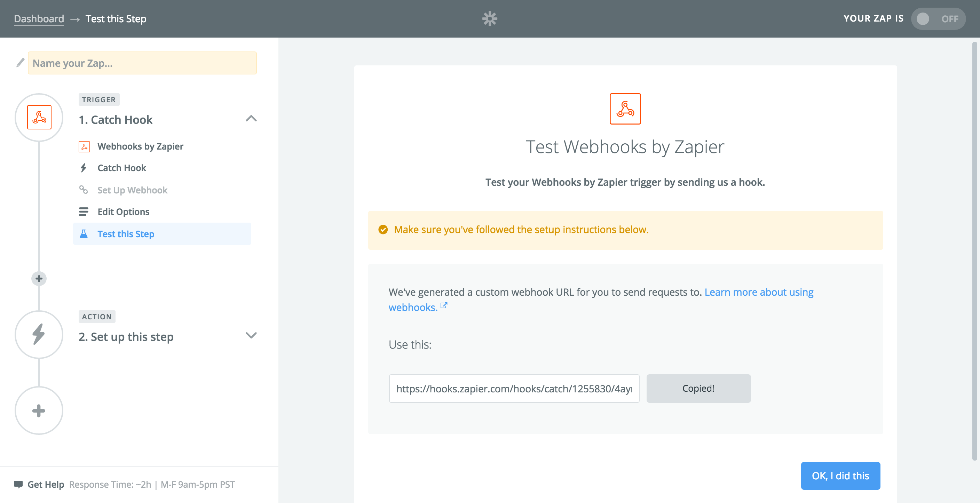Add a new step with the large plus circle
This screenshot has height=503, width=980.
[x=39, y=410]
